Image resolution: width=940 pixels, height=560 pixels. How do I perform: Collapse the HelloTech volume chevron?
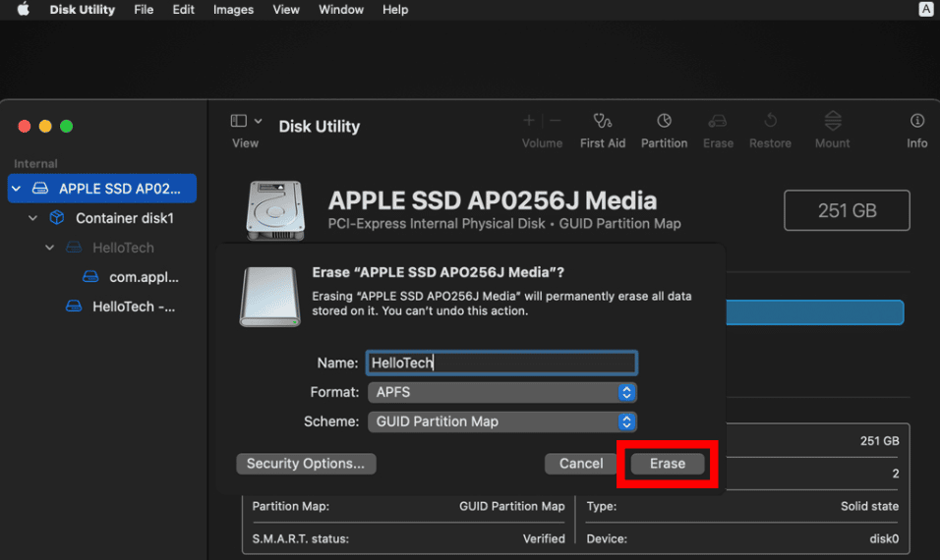(50, 248)
